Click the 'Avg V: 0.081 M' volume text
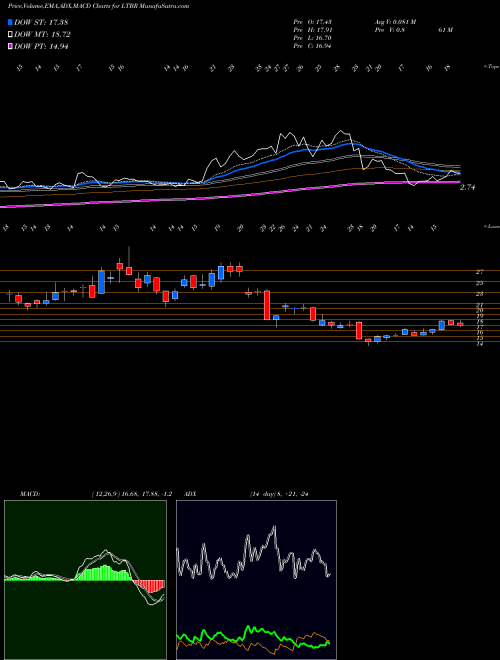This screenshot has width=500, height=660. click(x=395, y=22)
